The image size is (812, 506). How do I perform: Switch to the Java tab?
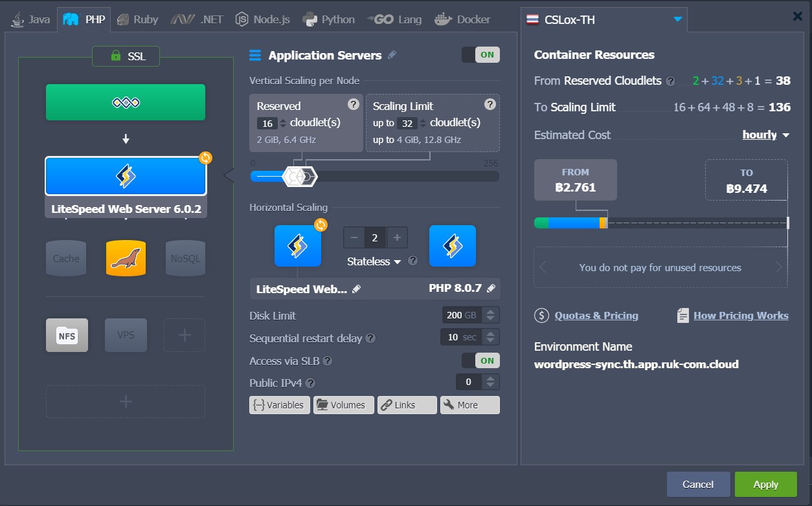click(x=30, y=19)
